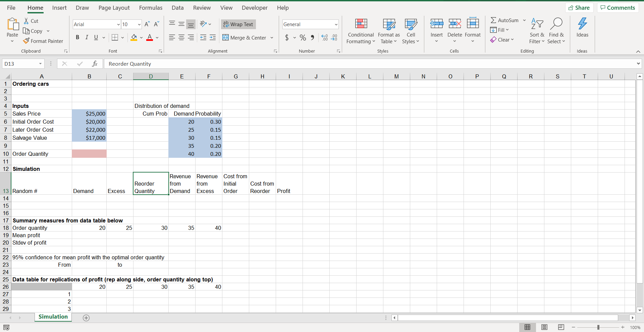The image size is (644, 332).
Task: Click the Copy button
Action: pyautogui.click(x=33, y=31)
